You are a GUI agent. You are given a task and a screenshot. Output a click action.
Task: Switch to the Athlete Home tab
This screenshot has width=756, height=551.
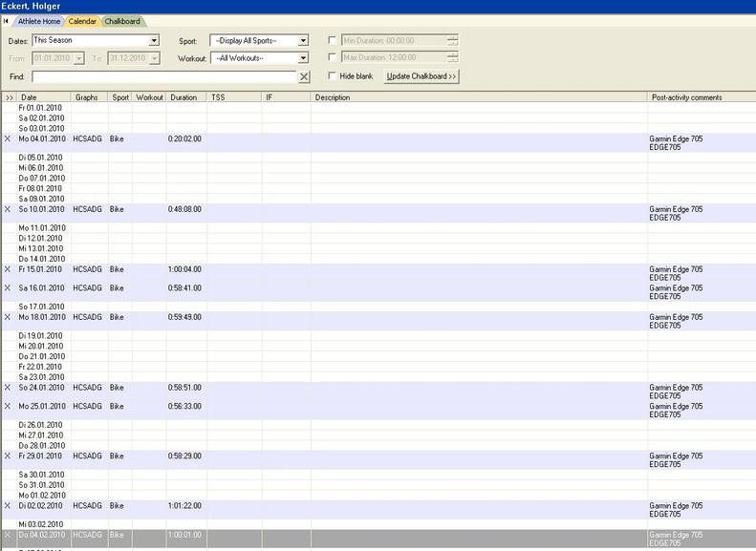click(x=38, y=21)
